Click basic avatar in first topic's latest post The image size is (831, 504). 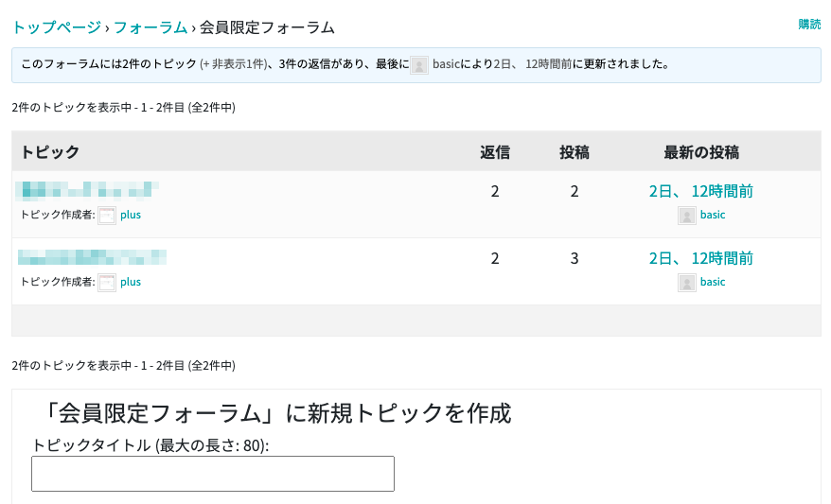[687, 216]
